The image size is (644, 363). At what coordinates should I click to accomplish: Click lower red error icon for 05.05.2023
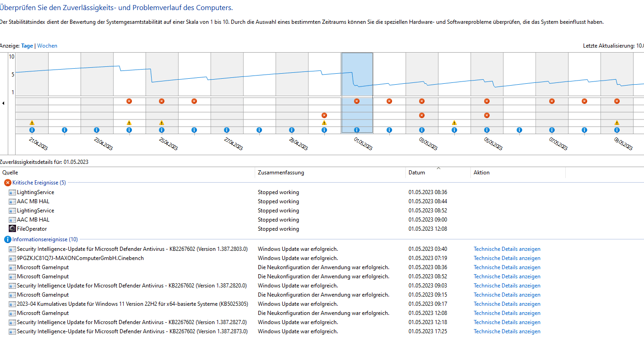click(487, 115)
